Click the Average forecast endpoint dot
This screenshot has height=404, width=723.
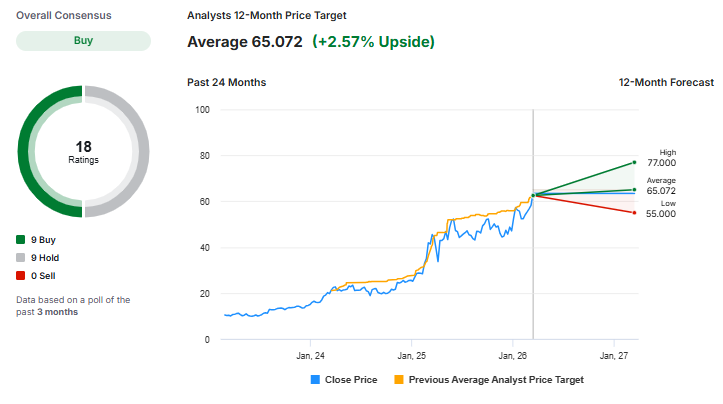634,190
